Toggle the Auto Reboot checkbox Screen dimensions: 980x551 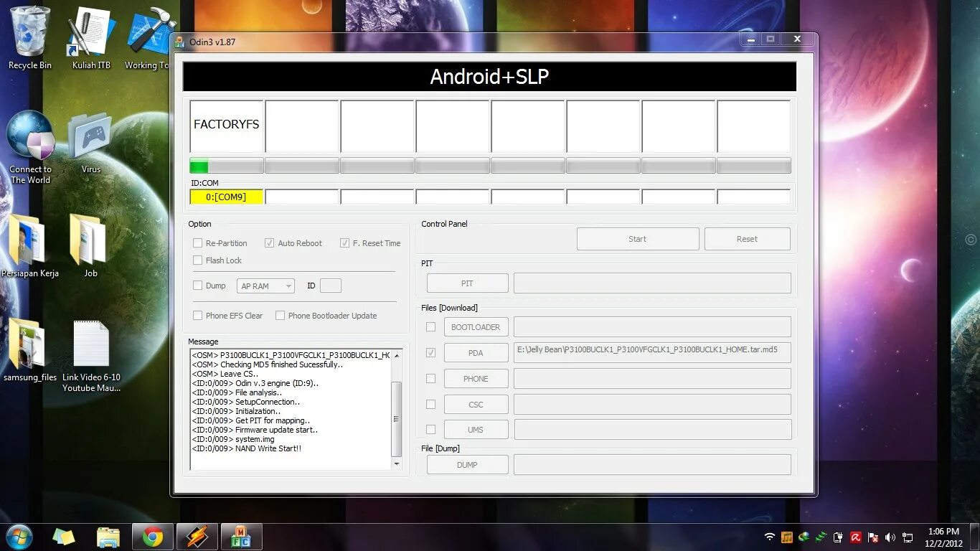click(x=270, y=243)
